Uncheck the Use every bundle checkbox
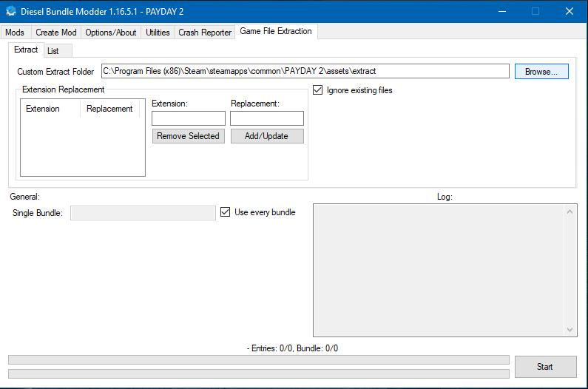This screenshot has height=389, width=588. coord(225,212)
